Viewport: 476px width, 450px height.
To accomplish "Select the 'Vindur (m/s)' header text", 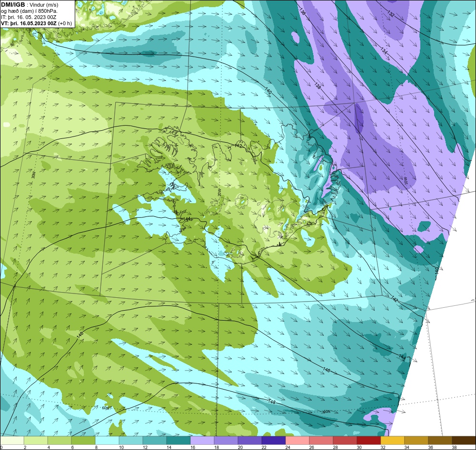I will [x=45, y=5].
